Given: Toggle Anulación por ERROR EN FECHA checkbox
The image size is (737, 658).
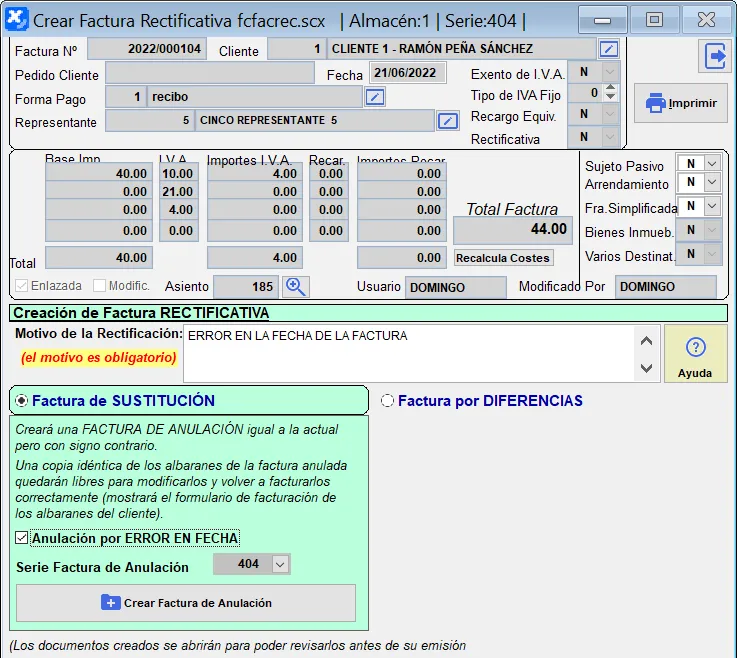Looking at the screenshot, I should 21,538.
